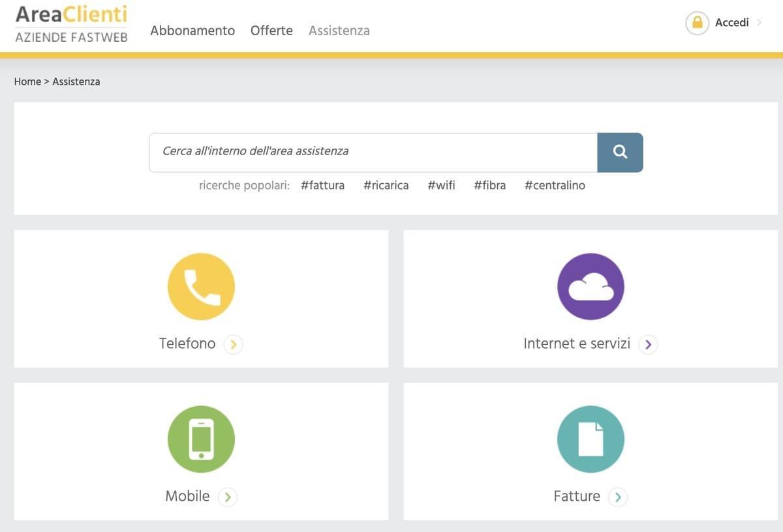Viewport: 783px width, 532px height.
Task: Open the Fatture section arrow
Action: [617, 496]
